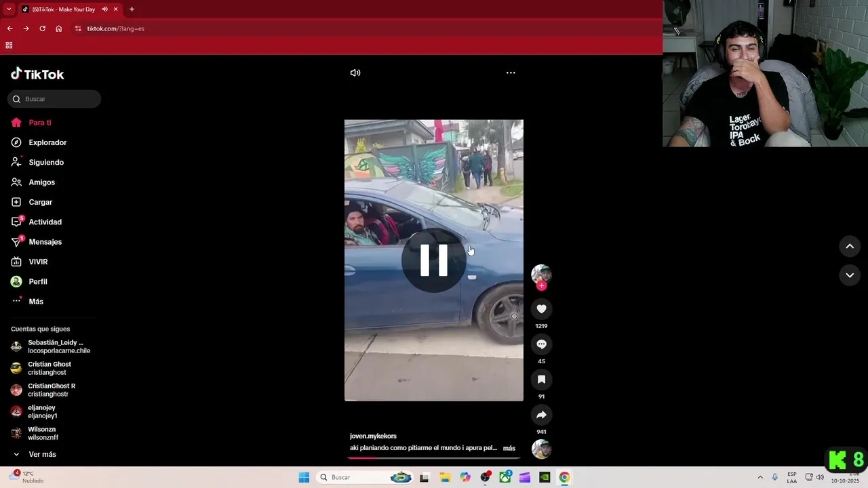This screenshot has width=868, height=488.
Task: Switch ESP LAA keyboard language
Action: pos(792,477)
